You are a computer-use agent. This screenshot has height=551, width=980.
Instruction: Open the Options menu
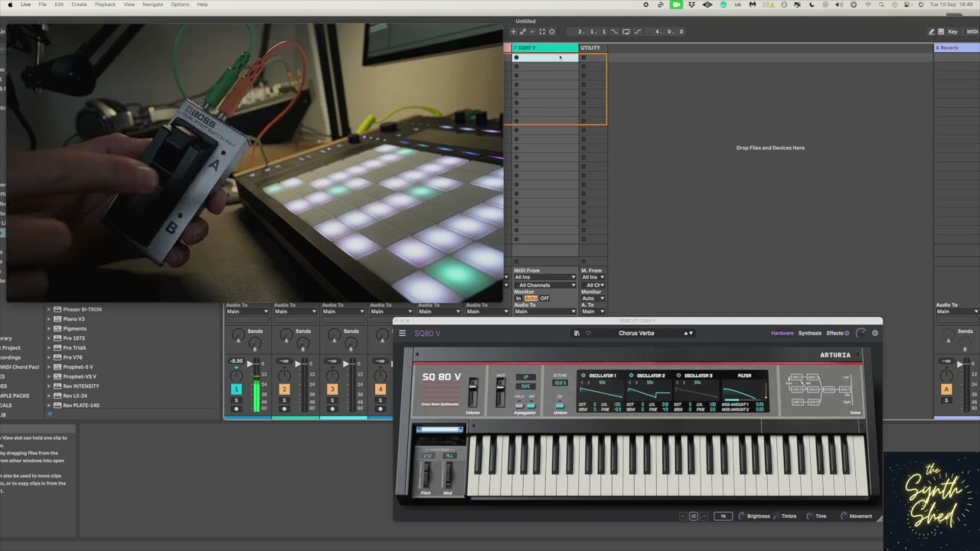click(180, 5)
